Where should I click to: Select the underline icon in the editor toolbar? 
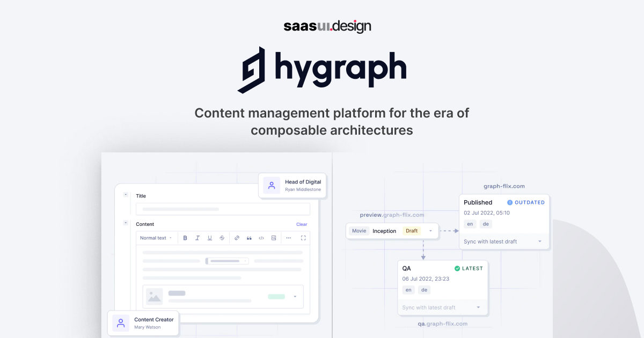pos(209,238)
